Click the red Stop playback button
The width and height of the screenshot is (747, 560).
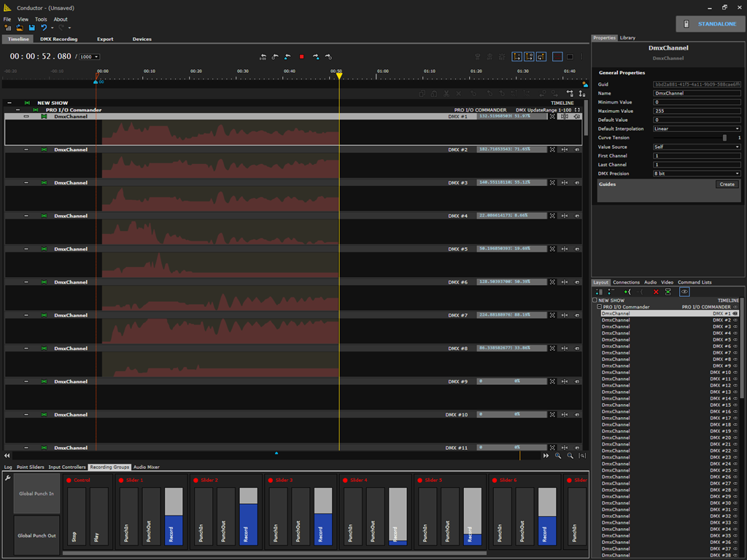301,57
